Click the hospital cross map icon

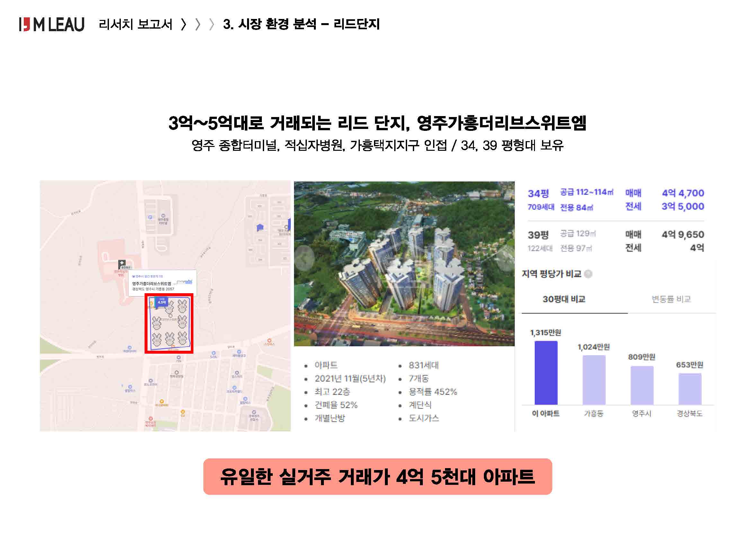(122, 263)
